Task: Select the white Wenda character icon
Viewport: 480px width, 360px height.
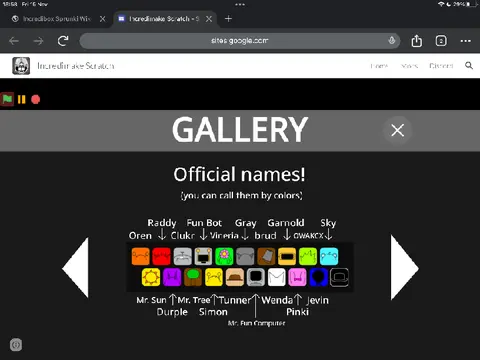Action: pyautogui.click(x=277, y=277)
